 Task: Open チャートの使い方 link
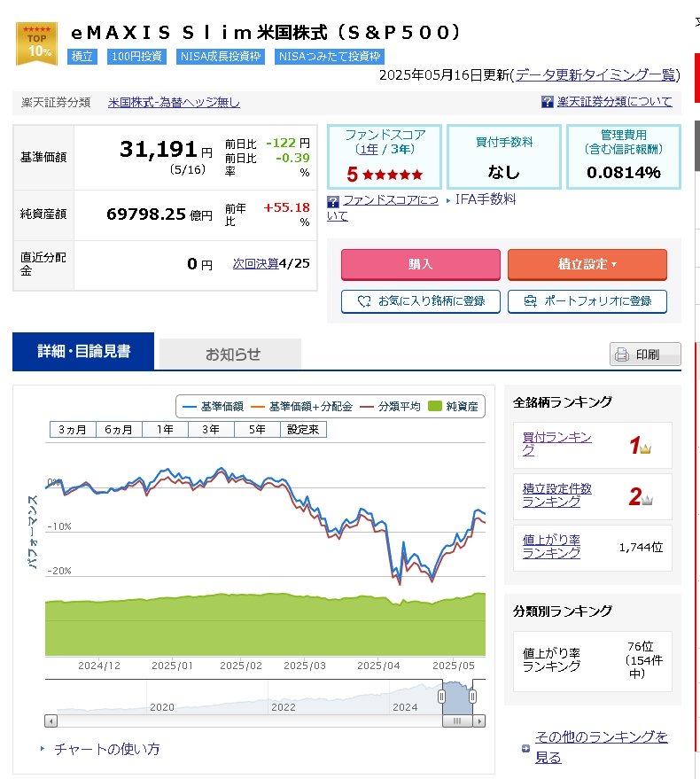click(x=107, y=749)
